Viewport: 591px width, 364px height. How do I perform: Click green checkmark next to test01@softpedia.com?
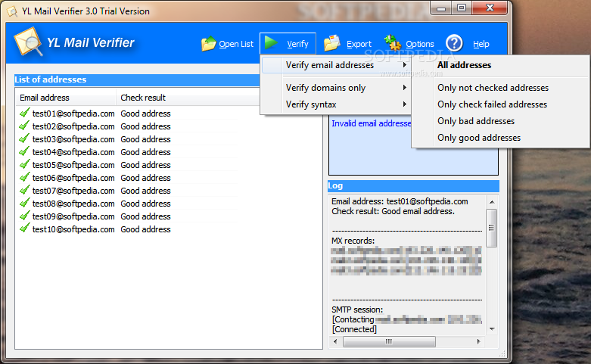click(24, 113)
